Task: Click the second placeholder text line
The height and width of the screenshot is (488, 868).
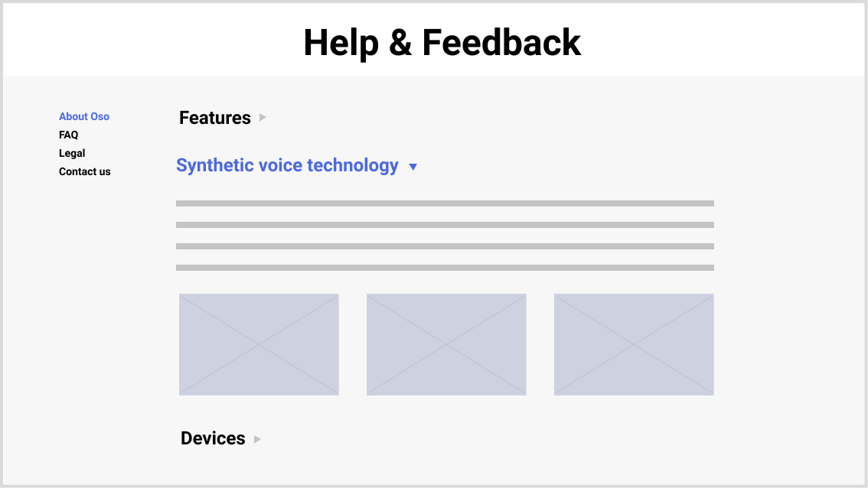Action: (445, 225)
